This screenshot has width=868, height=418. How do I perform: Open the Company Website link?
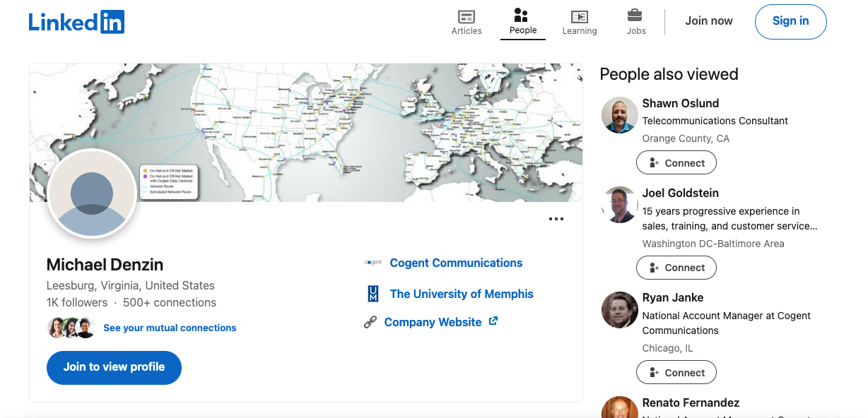tap(433, 322)
